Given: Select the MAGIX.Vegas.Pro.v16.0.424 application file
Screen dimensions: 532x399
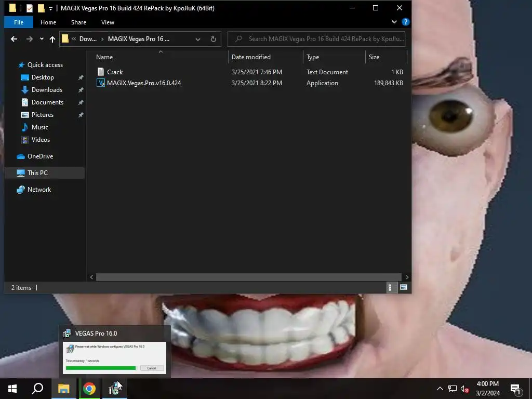Looking at the screenshot, I should pyautogui.click(x=144, y=83).
